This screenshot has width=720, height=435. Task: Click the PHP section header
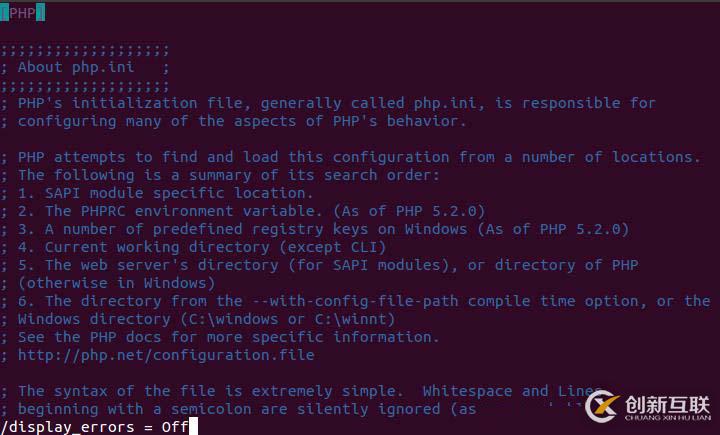pos(22,12)
